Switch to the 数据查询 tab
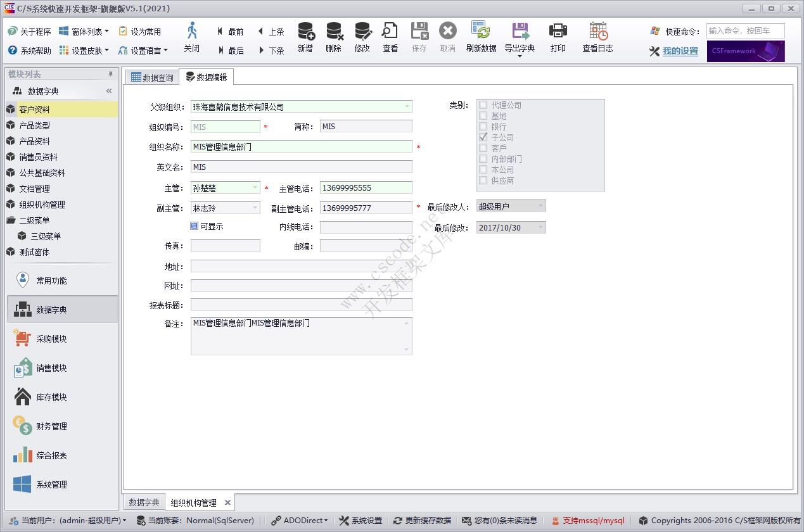This screenshot has height=532, width=804. [153, 77]
